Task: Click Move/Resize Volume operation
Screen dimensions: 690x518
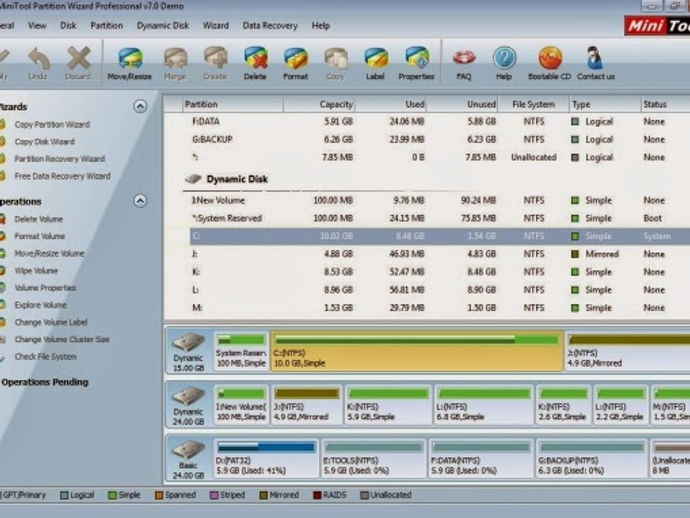Action: tap(49, 253)
